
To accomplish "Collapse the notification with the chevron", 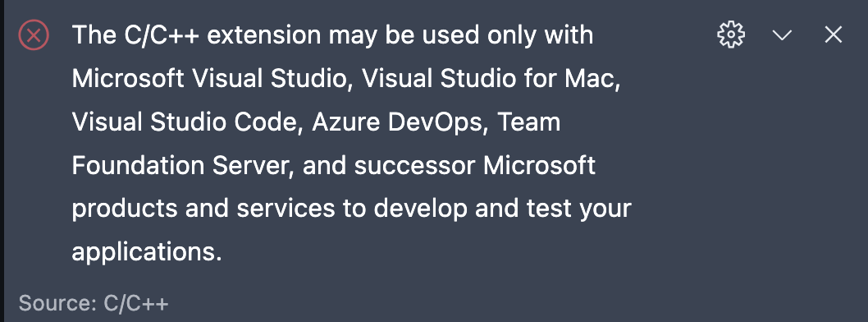I will pos(782,35).
